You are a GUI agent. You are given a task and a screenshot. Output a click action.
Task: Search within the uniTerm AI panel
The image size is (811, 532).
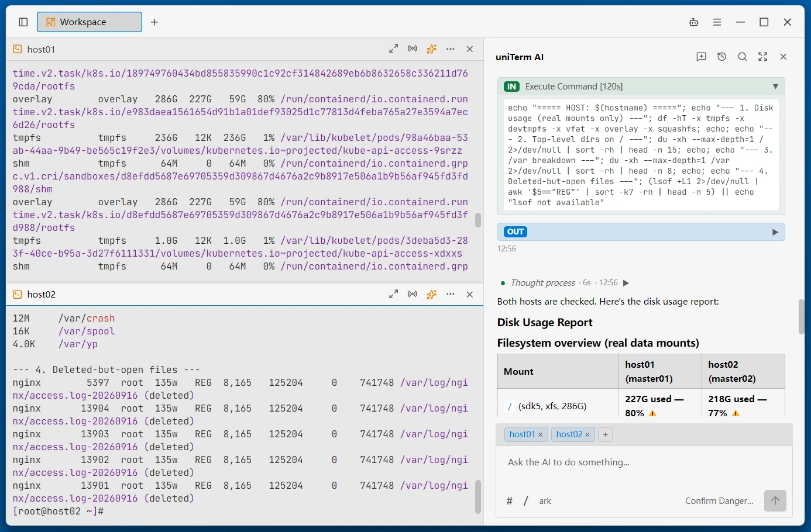tap(743, 57)
